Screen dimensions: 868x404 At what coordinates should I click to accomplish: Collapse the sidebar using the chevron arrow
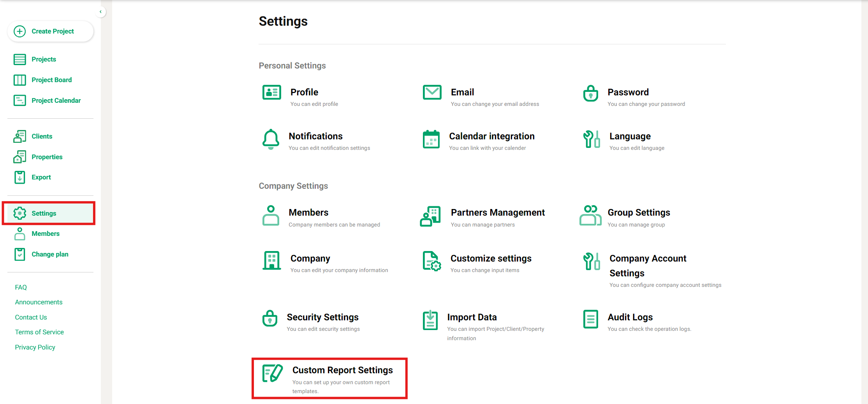pyautogui.click(x=100, y=12)
